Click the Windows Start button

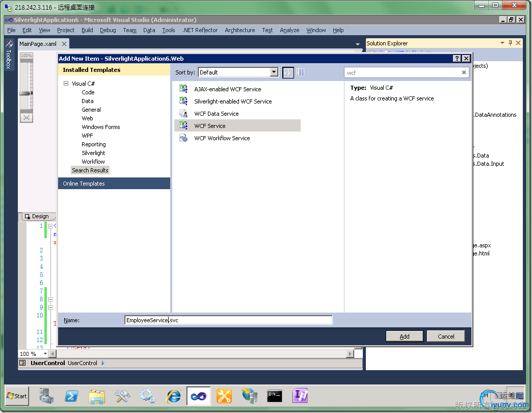[17, 396]
